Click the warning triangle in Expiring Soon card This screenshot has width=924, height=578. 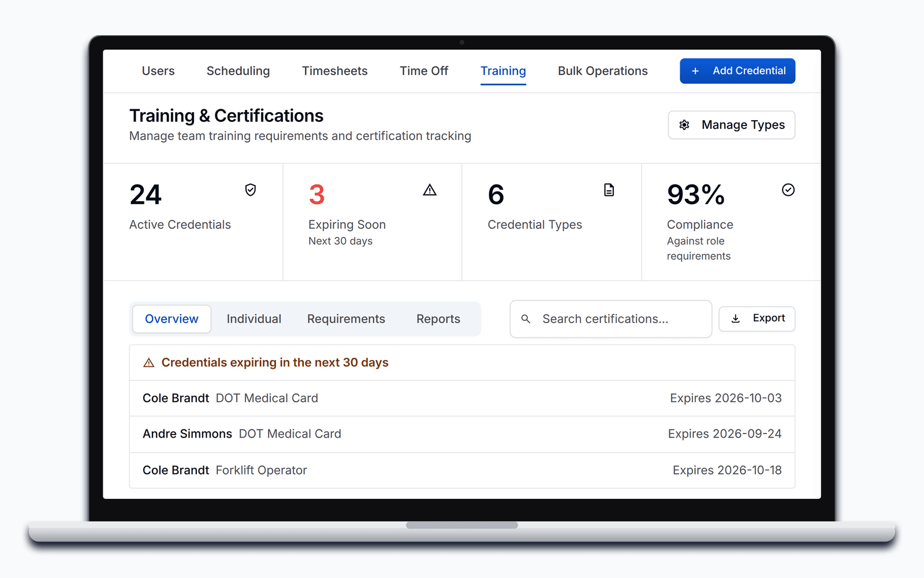(x=430, y=190)
